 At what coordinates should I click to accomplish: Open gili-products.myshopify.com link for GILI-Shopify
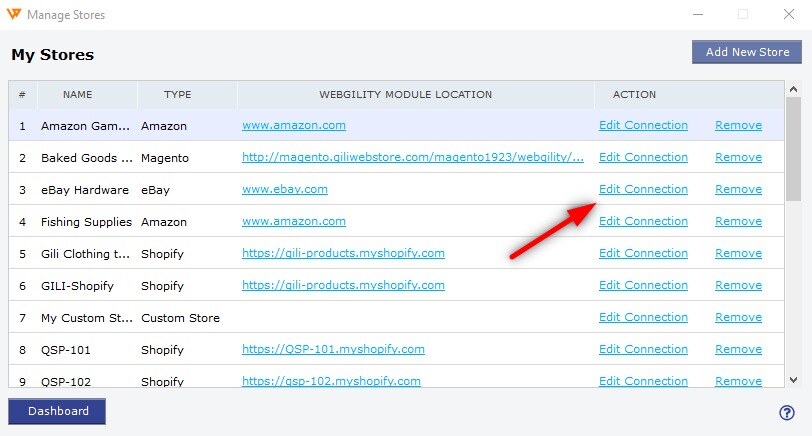click(343, 285)
